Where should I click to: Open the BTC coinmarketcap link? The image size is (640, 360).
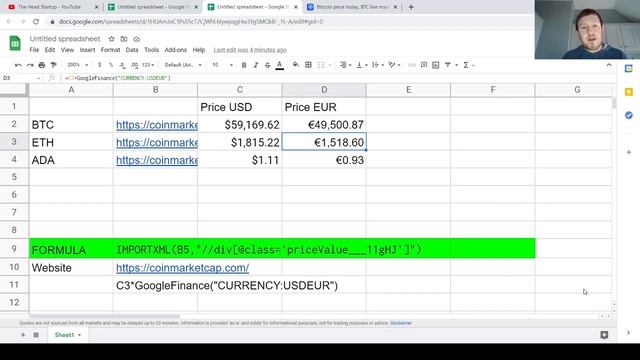tap(157, 125)
